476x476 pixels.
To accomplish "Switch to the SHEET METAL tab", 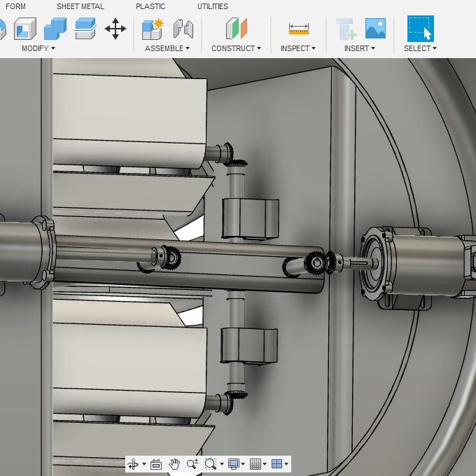I will [x=80, y=6].
